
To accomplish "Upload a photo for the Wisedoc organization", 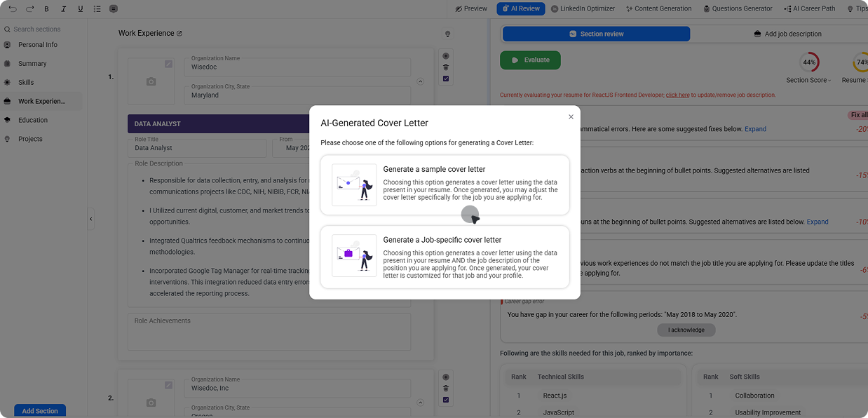I will [x=151, y=81].
